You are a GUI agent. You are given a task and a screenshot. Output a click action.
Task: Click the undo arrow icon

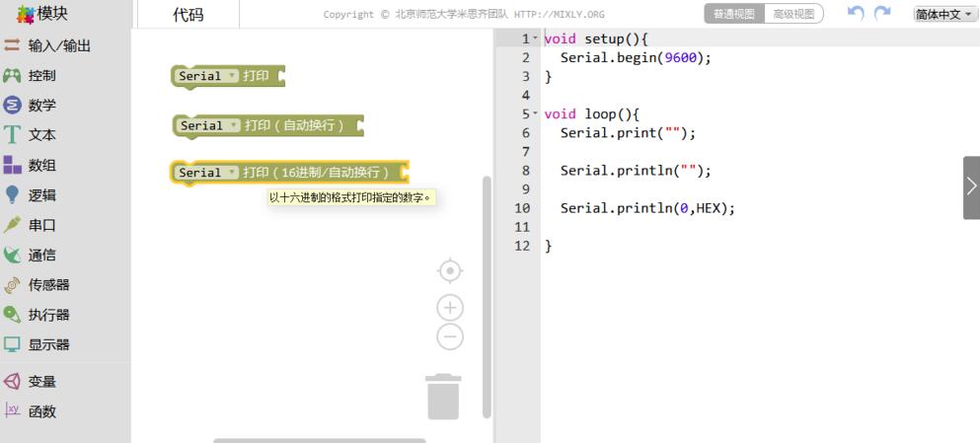[856, 14]
